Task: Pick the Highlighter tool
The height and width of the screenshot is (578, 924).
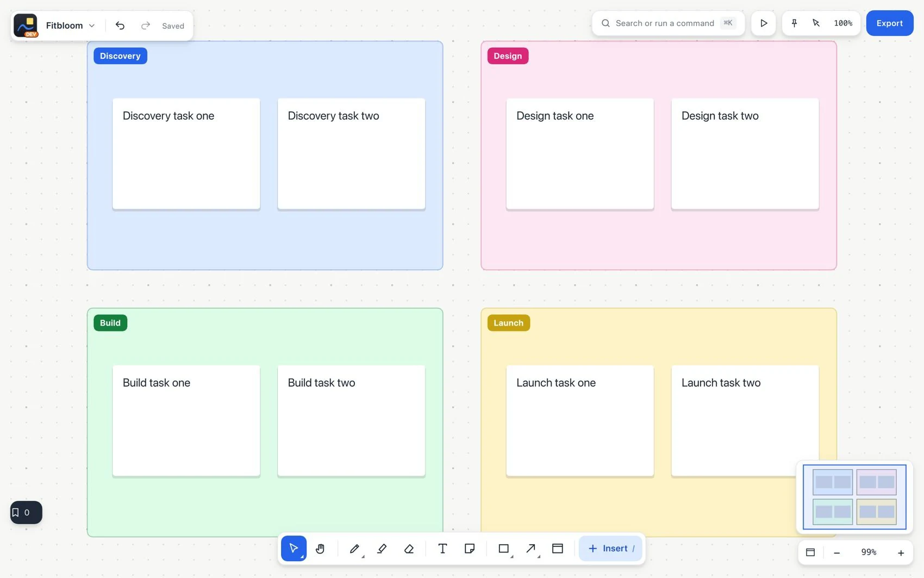Action: click(382, 548)
